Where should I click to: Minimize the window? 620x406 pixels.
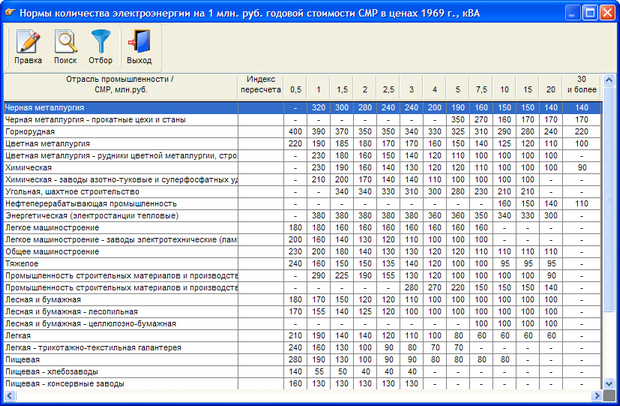(572, 13)
